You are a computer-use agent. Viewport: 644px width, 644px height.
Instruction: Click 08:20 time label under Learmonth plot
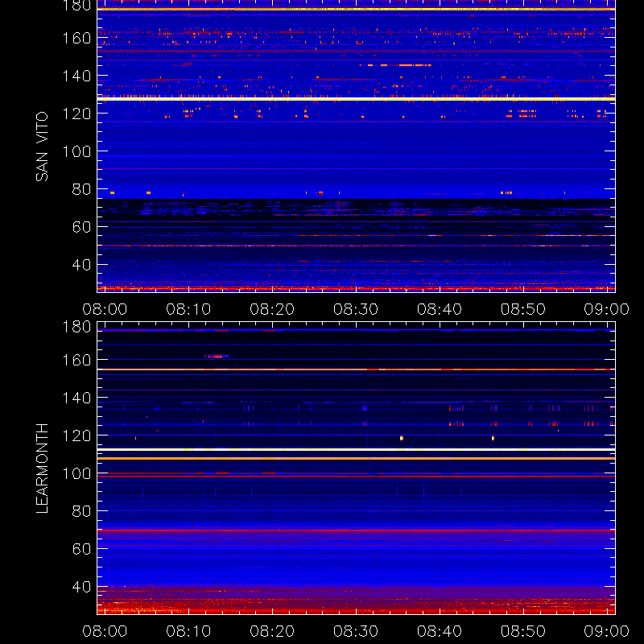[272, 631]
